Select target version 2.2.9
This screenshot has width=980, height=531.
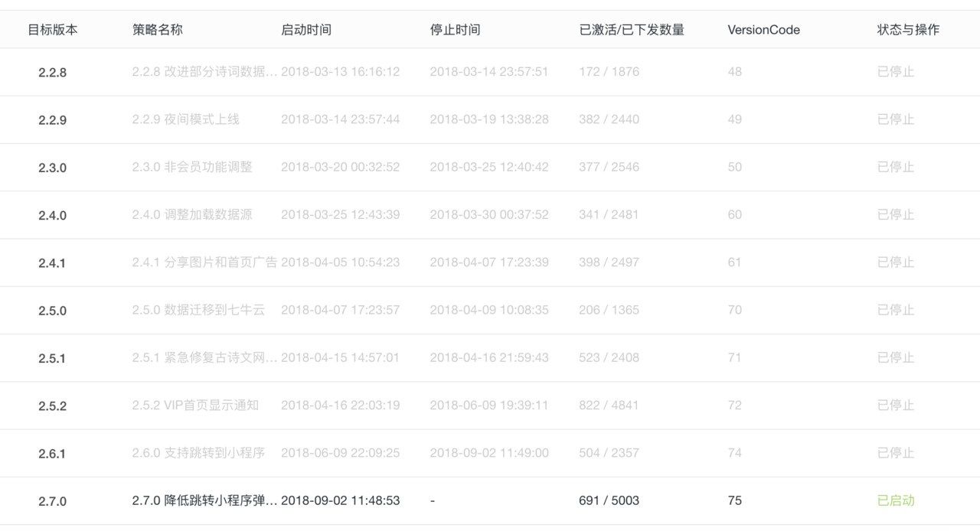tap(53, 120)
